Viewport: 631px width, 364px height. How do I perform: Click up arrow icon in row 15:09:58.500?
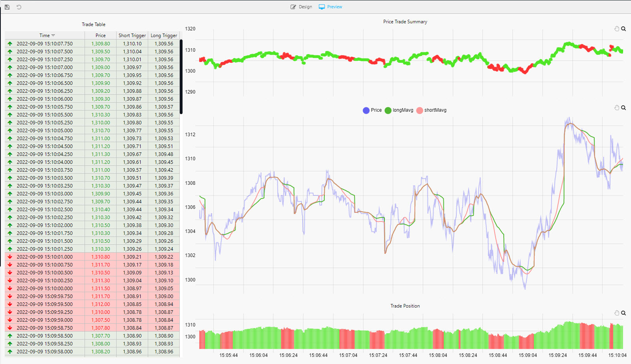(10, 336)
